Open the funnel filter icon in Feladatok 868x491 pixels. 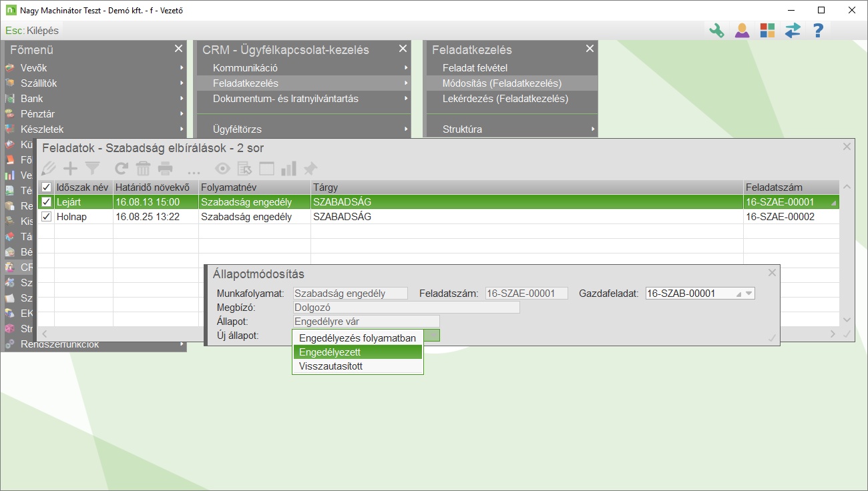pyautogui.click(x=92, y=169)
